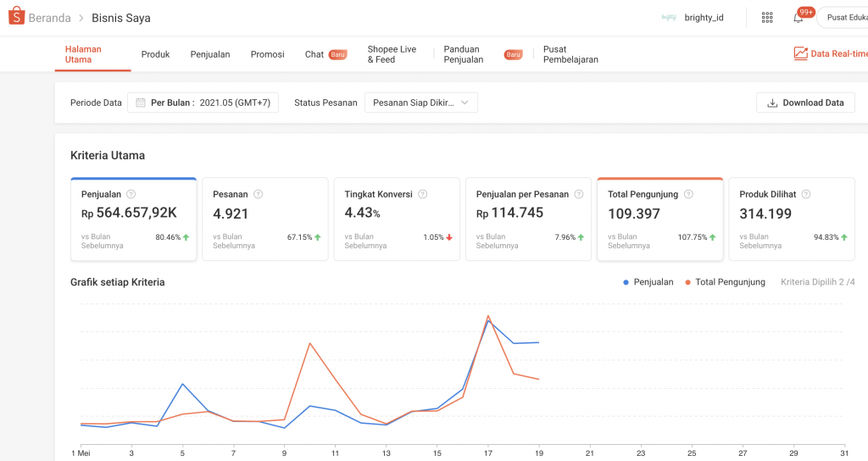Click the breadcrumb chevron after Beranda
868x461 pixels.
pyautogui.click(x=81, y=19)
